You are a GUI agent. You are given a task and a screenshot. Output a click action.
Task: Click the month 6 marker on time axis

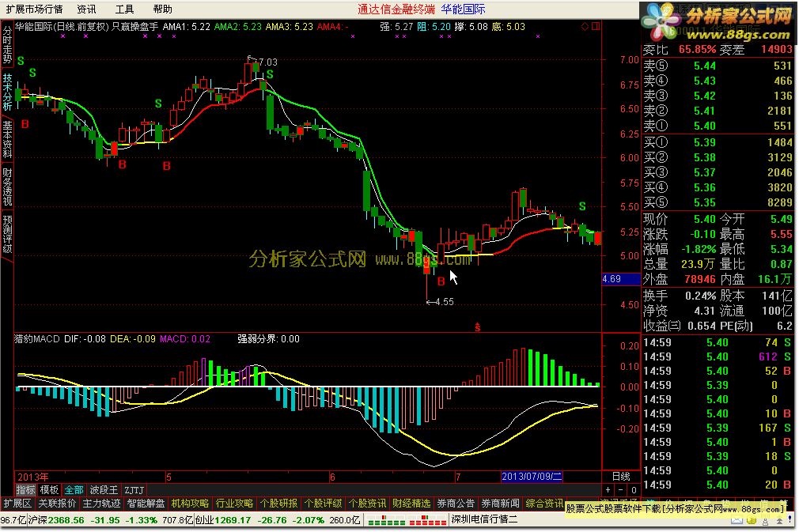tap(332, 477)
